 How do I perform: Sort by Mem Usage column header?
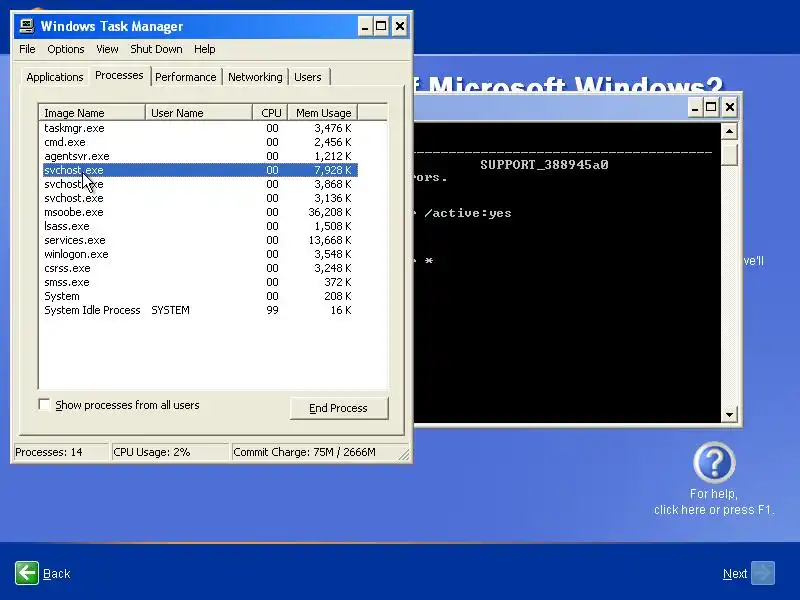323,112
